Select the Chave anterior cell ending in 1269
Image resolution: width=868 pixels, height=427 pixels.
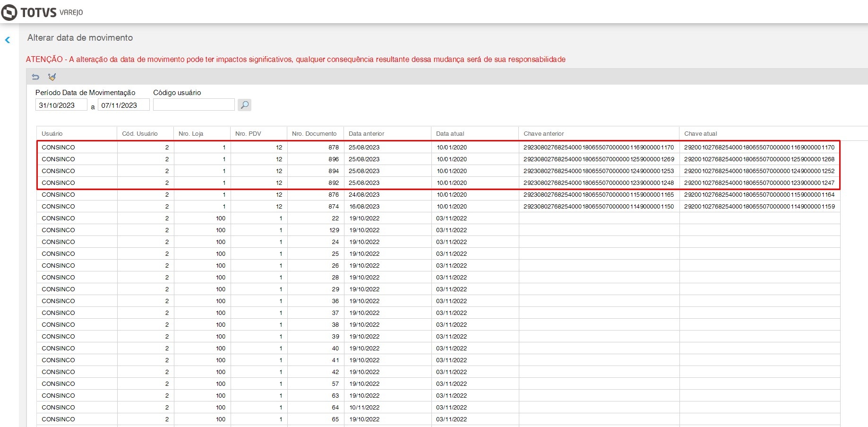coord(599,159)
